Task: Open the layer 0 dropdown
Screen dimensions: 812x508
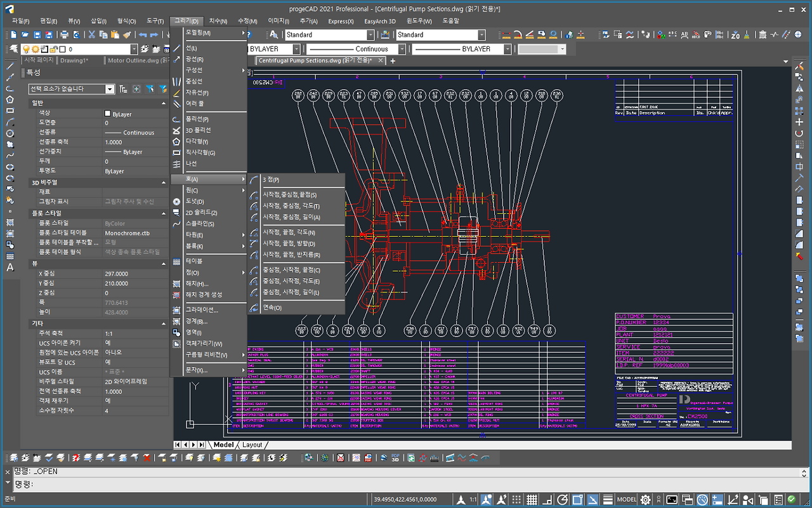Action: pyautogui.click(x=134, y=49)
